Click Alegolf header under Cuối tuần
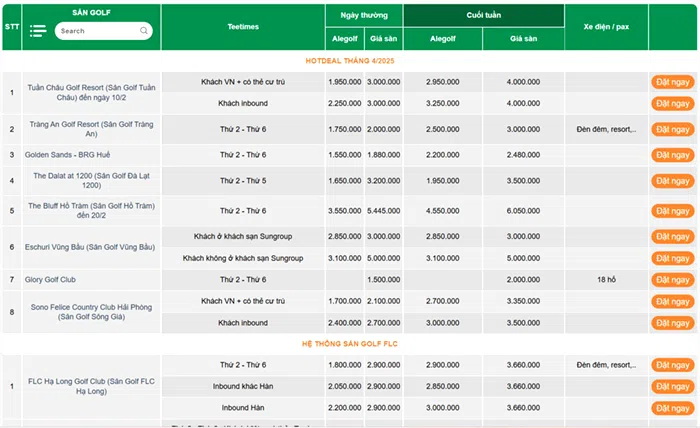 pos(442,39)
